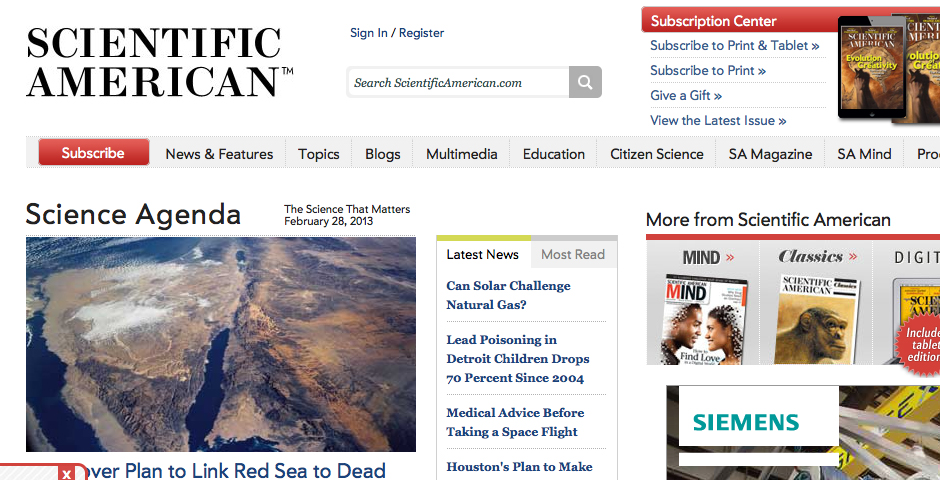Switch to the Latest News tab

coord(483,255)
